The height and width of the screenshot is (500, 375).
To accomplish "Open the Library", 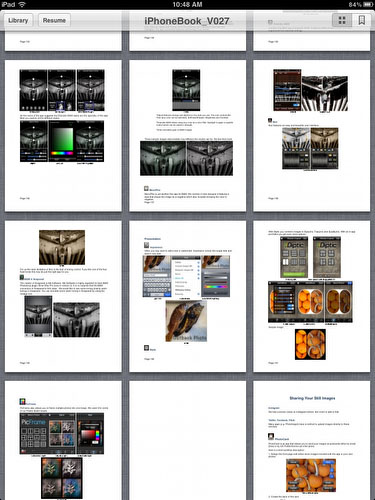I will click(18, 21).
